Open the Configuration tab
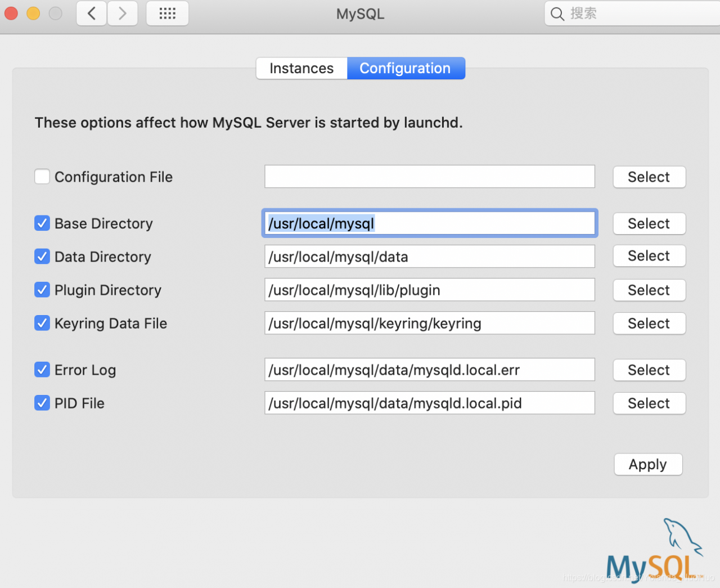The width and height of the screenshot is (720, 588). click(x=406, y=68)
